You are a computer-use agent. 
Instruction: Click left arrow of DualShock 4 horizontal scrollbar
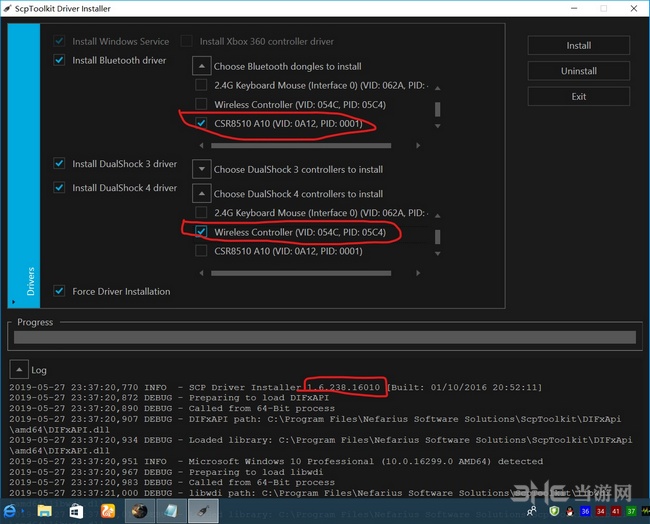(201, 273)
